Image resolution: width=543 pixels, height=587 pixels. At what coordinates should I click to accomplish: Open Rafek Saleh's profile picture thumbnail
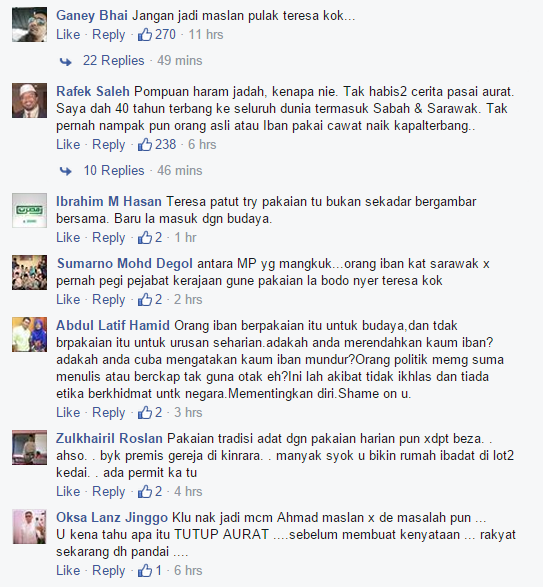point(30,101)
